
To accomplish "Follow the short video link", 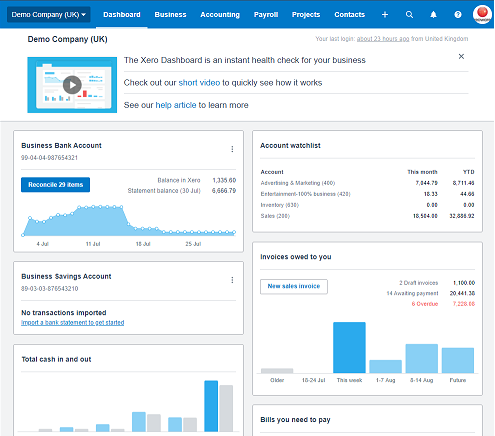I will [199, 83].
